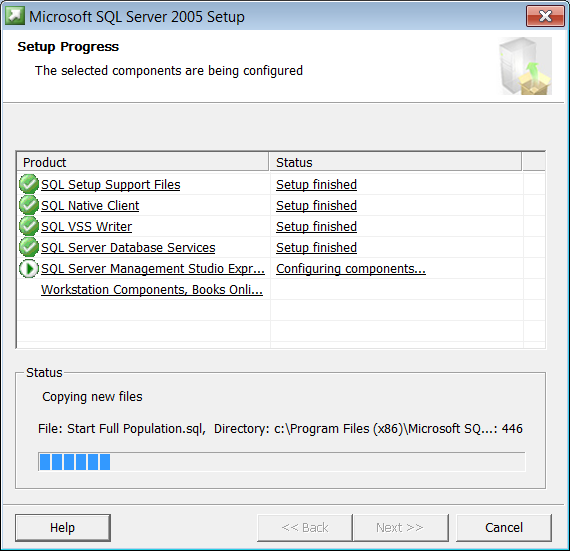
Task: Open the SQL Server Database Services link
Action: (128, 248)
